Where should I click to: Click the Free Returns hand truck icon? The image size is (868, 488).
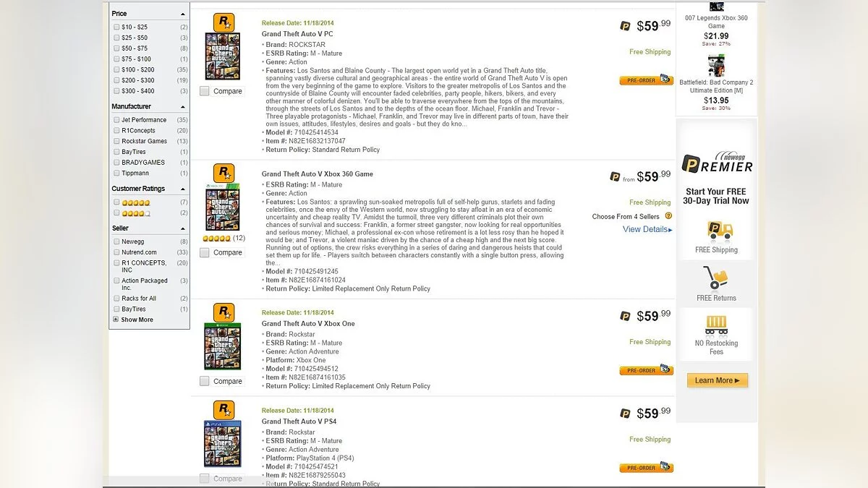tap(715, 278)
